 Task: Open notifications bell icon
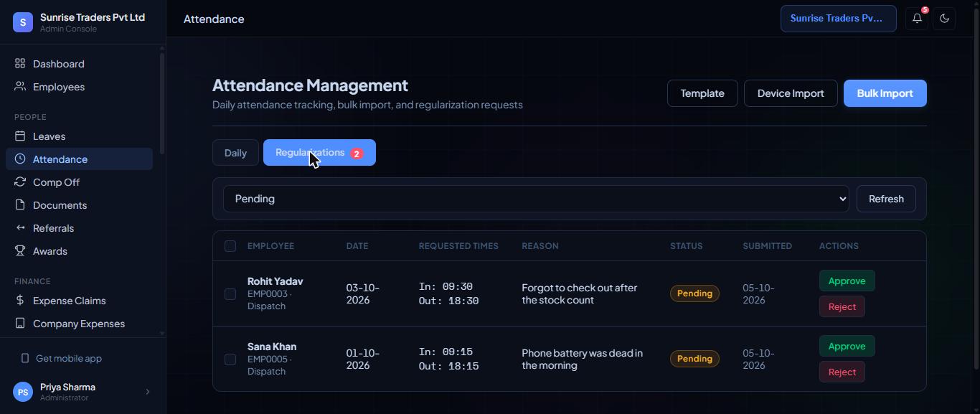pos(917,19)
